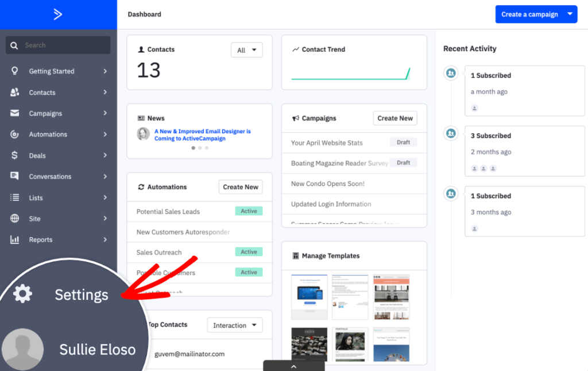Viewport: 588px width, 371px height.
Task: Expand the Contacts sidebar chevron
Action: point(105,92)
